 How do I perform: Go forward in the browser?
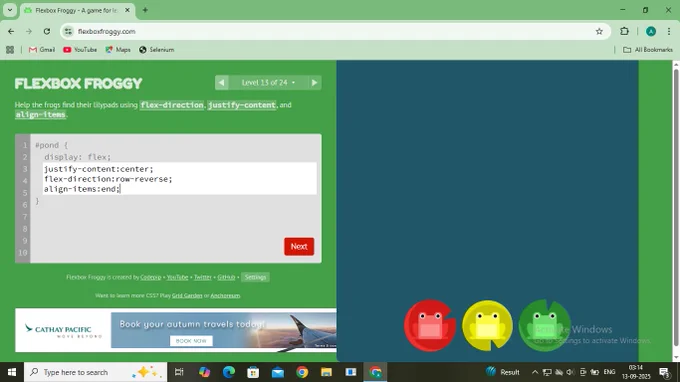(x=29, y=31)
